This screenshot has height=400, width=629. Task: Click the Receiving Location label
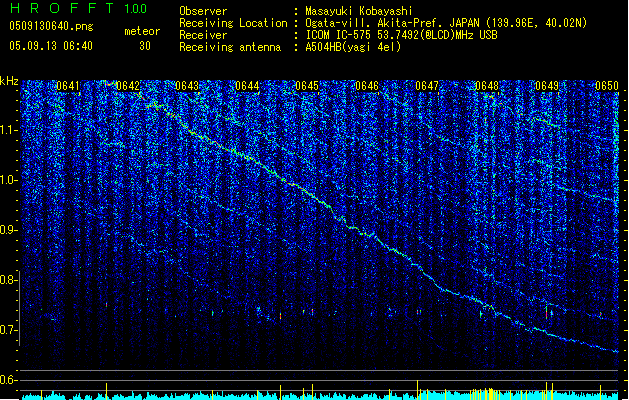(x=233, y=23)
